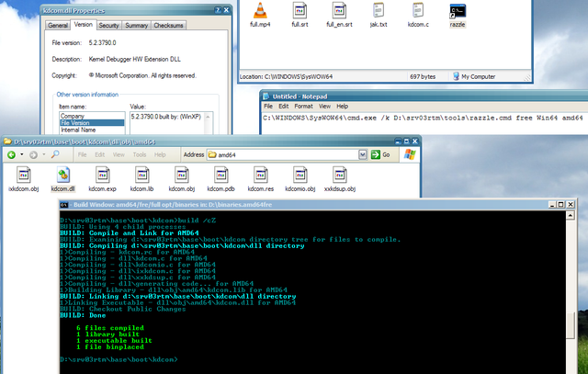588x374 pixels.
Task: Click the File version value 5.2.3790.0
Action: tap(102, 43)
